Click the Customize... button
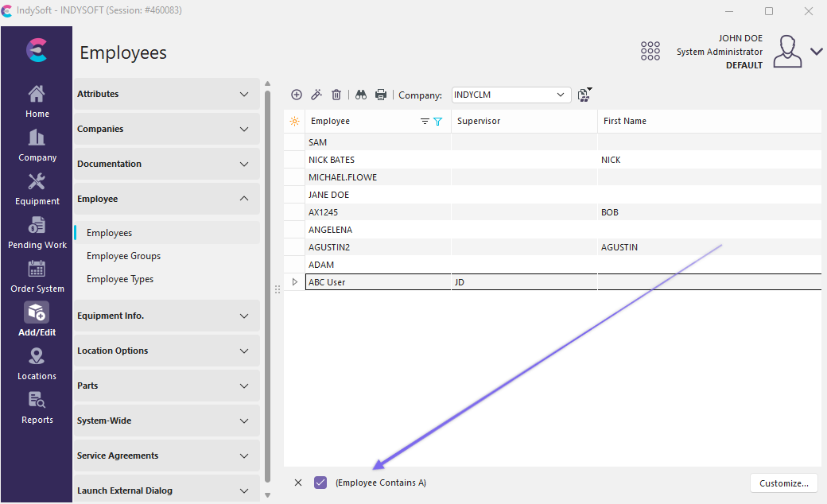This screenshot has height=504, width=827. (x=783, y=483)
